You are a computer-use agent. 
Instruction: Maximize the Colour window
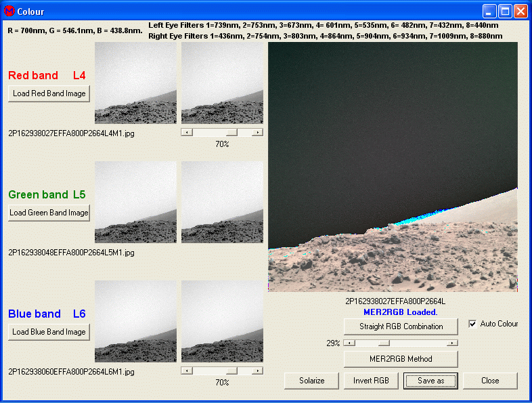tap(505, 12)
